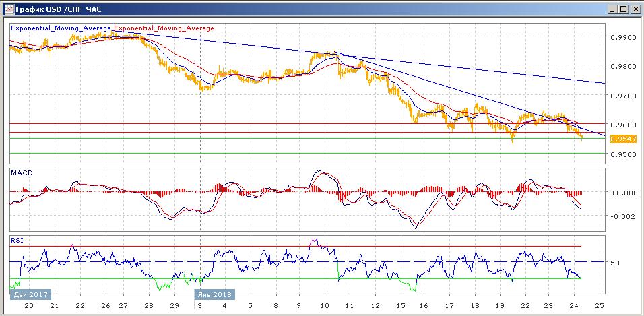Viewport: 644px width, 316px height.
Task: Close the USD/CHF chart window
Action: [635, 9]
